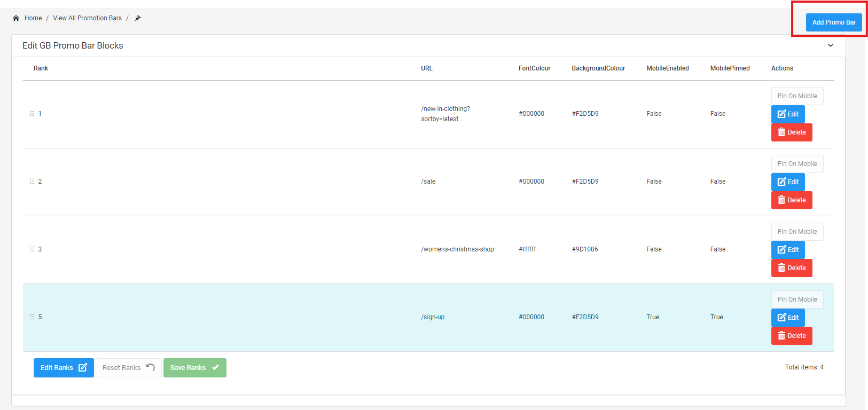Click Add Promo Bar button
Viewport: 868px width, 410px height.
tap(834, 22)
